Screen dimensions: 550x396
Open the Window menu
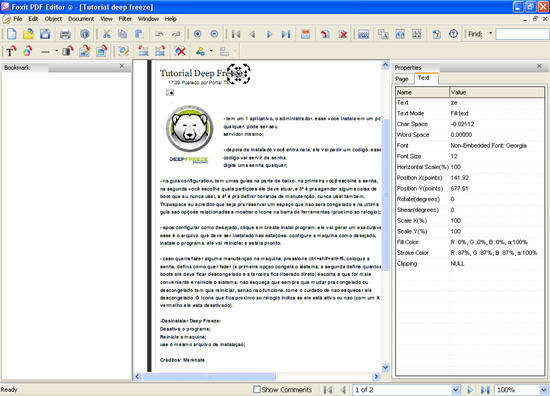(x=148, y=19)
